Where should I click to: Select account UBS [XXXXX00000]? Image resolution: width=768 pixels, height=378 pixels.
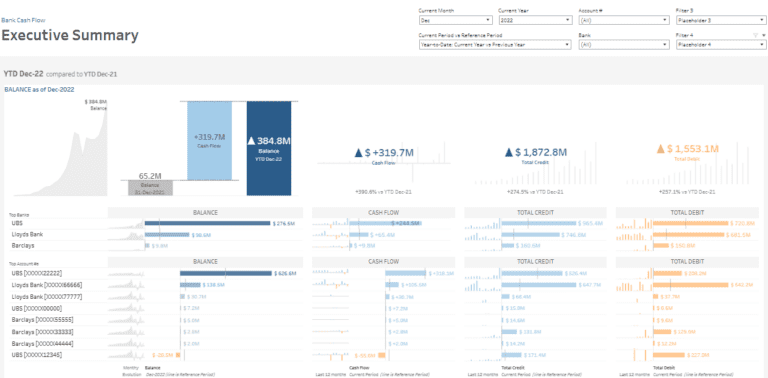pyautogui.click(x=37, y=308)
